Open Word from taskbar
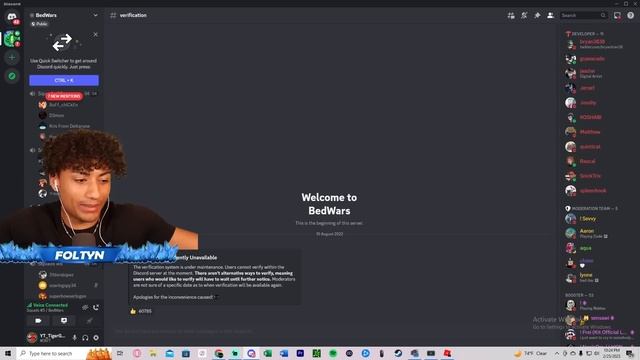The image size is (640, 360). point(284,353)
